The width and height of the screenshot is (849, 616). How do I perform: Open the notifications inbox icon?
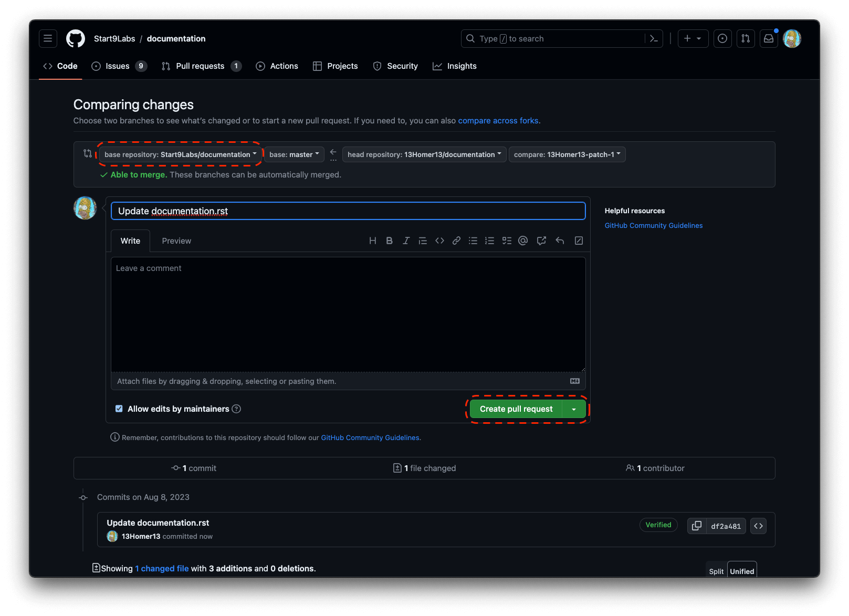click(x=769, y=38)
